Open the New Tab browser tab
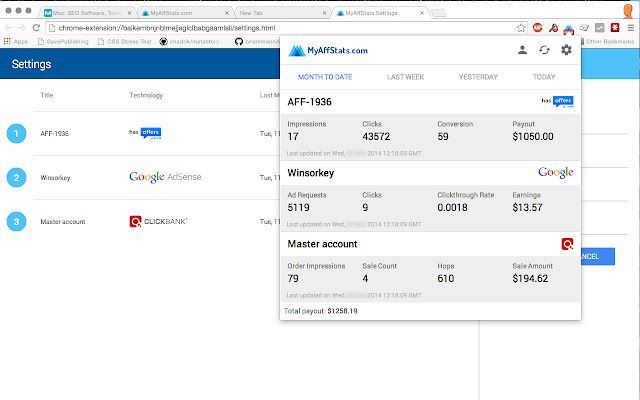Viewport: 640px width, 400px height. [x=283, y=13]
